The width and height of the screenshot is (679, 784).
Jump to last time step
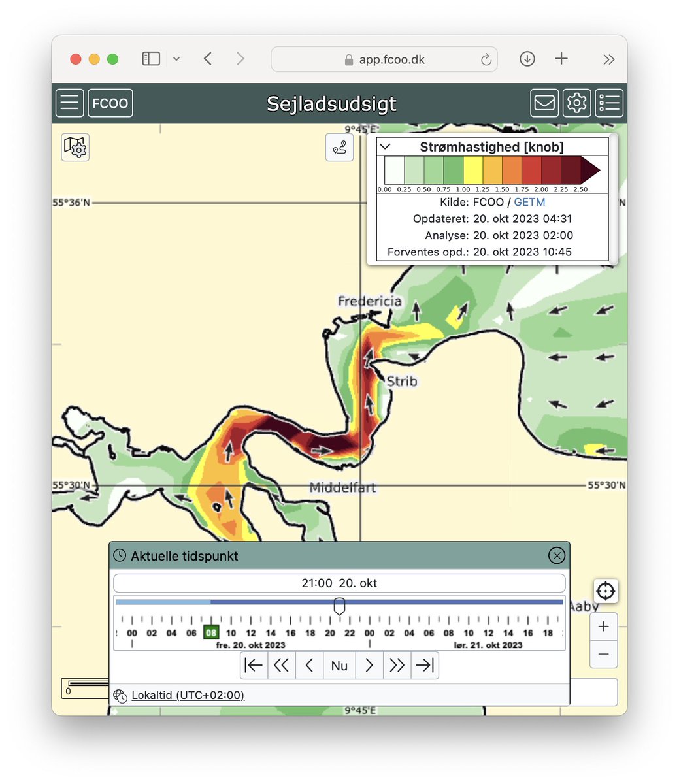pos(425,666)
